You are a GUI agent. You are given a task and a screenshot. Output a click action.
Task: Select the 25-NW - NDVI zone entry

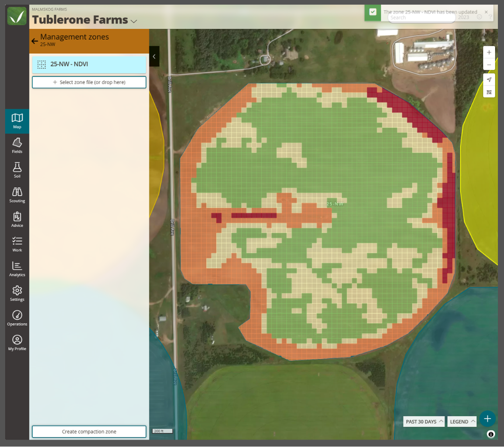tap(89, 65)
